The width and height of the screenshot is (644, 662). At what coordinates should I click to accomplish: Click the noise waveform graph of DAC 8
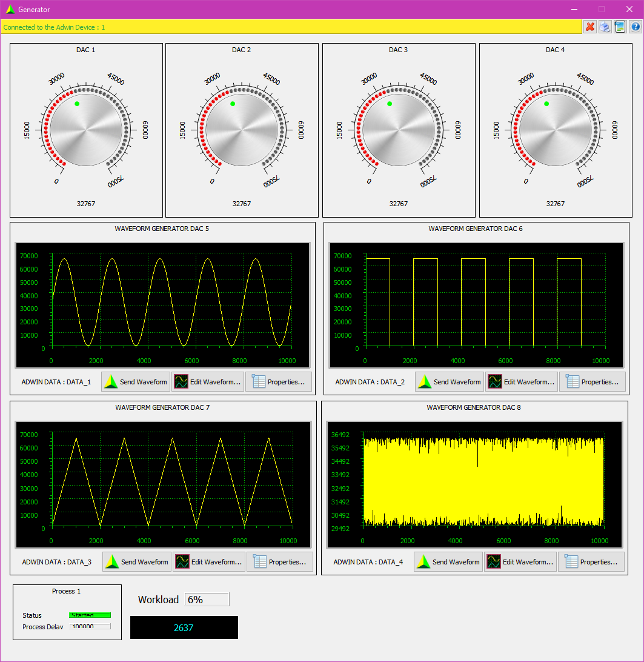(475, 485)
